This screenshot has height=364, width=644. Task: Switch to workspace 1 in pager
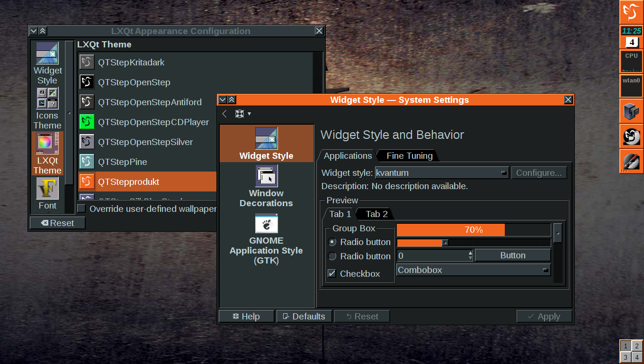pyautogui.click(x=626, y=346)
